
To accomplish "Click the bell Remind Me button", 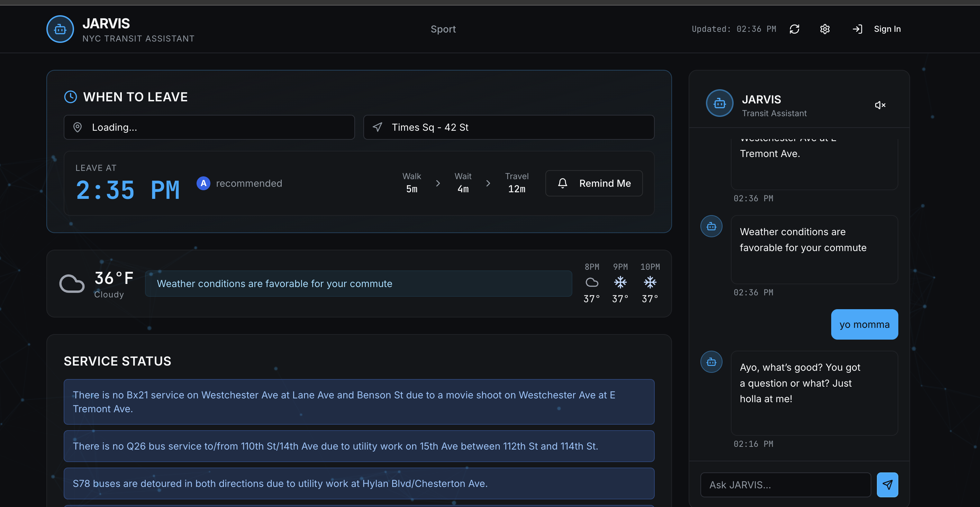I will pos(594,183).
